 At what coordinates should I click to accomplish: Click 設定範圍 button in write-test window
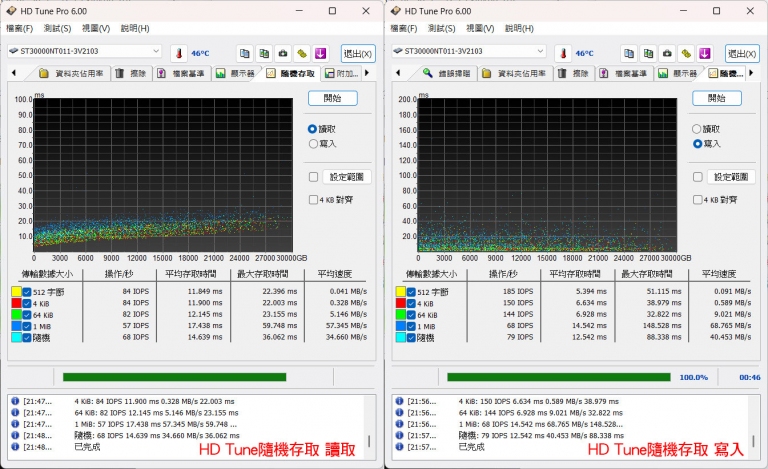pos(731,177)
